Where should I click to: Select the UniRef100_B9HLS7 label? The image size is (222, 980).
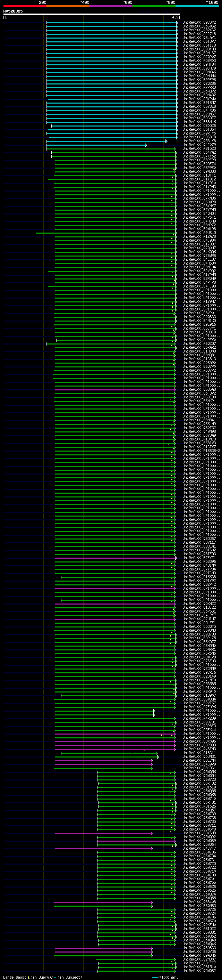tap(199, 53)
